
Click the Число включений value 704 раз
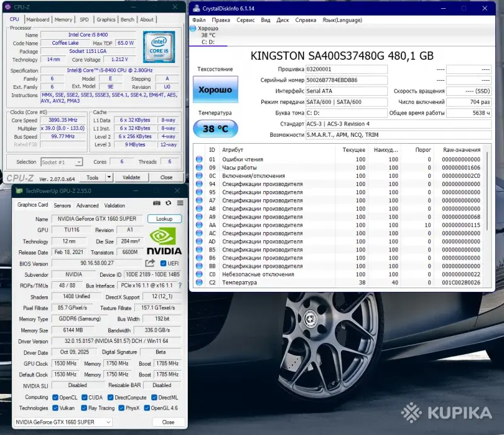click(x=469, y=102)
